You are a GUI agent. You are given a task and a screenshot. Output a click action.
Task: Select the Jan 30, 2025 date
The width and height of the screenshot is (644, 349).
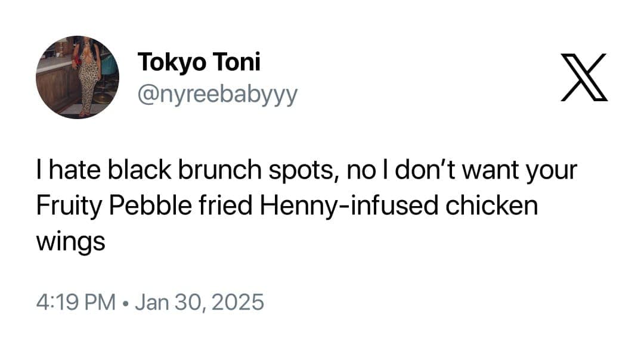pos(199,301)
